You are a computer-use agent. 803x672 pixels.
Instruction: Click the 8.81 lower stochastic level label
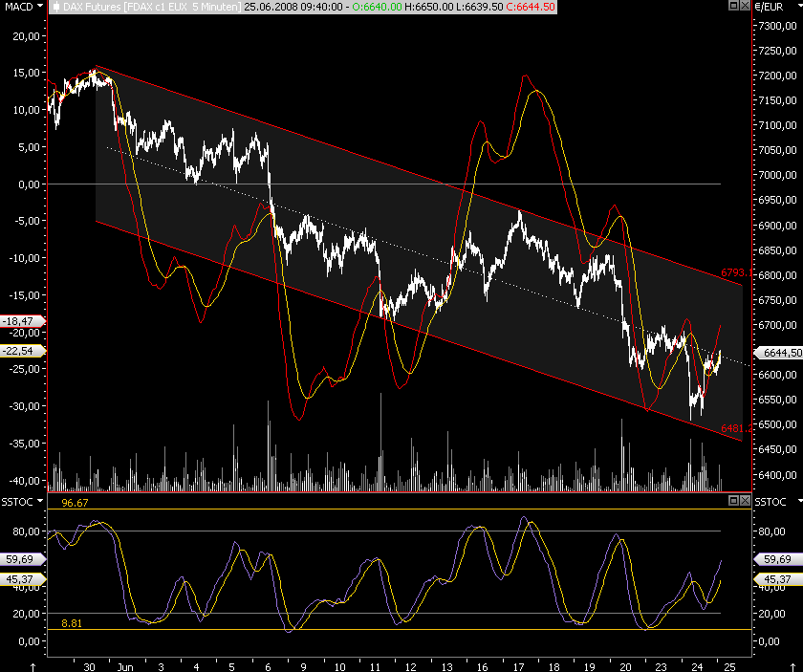coord(72,623)
